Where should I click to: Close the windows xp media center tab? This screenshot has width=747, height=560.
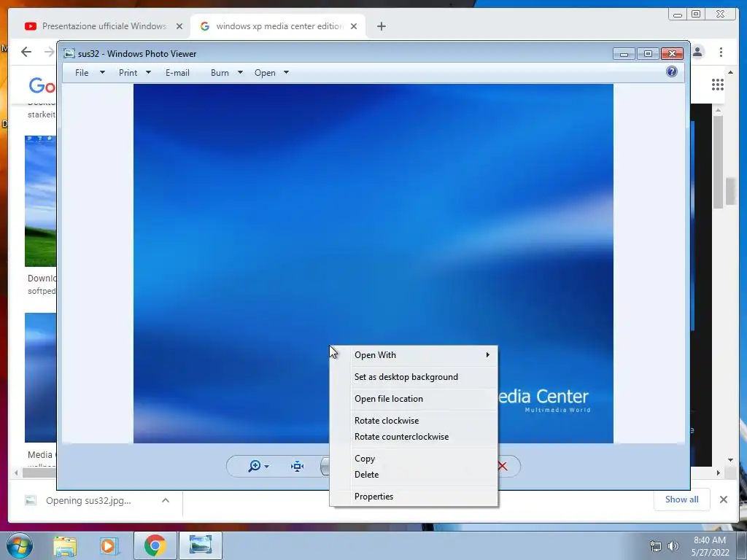(354, 26)
